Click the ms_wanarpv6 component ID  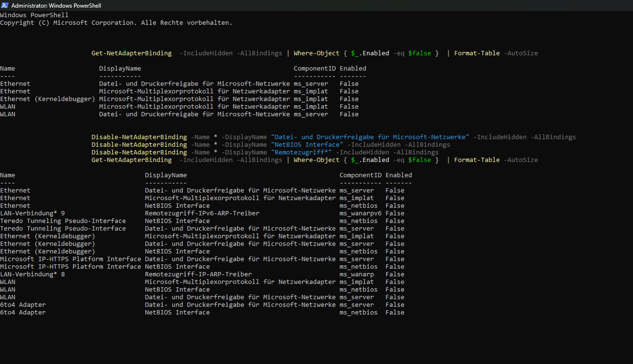pos(360,213)
